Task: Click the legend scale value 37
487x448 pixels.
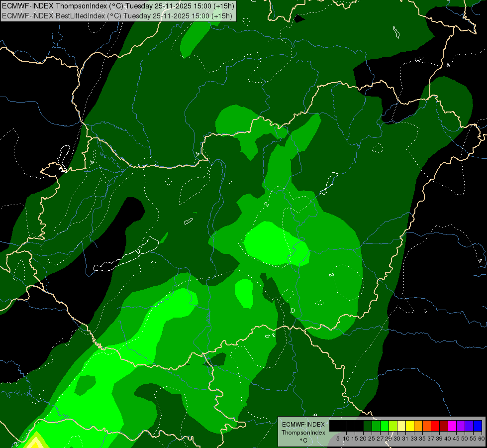Action: click(431, 439)
